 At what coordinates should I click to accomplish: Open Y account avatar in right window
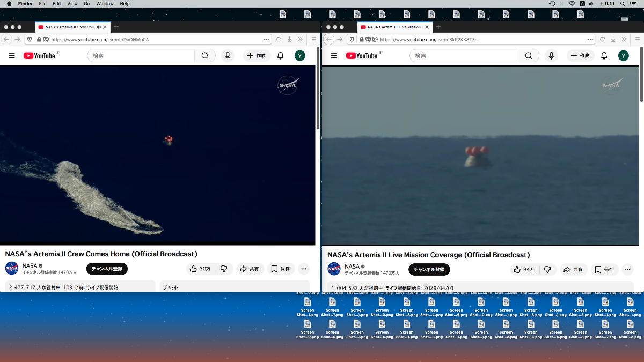click(623, 56)
